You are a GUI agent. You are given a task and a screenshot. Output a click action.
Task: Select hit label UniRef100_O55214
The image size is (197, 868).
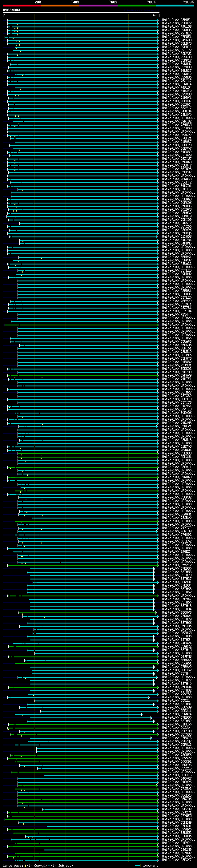177,700
